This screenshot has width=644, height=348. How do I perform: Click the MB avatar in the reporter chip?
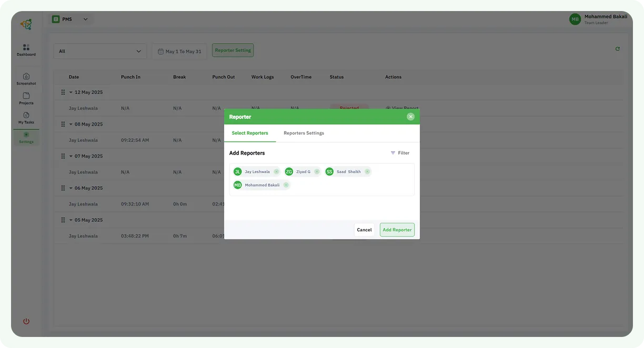tap(238, 185)
